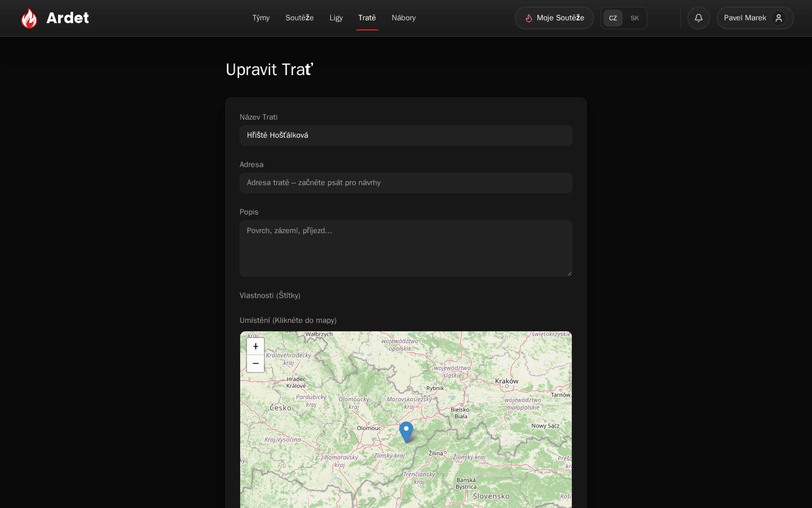Viewport: 812px width, 508px height.
Task: Click the blue location marker on map
Action: [406, 432]
